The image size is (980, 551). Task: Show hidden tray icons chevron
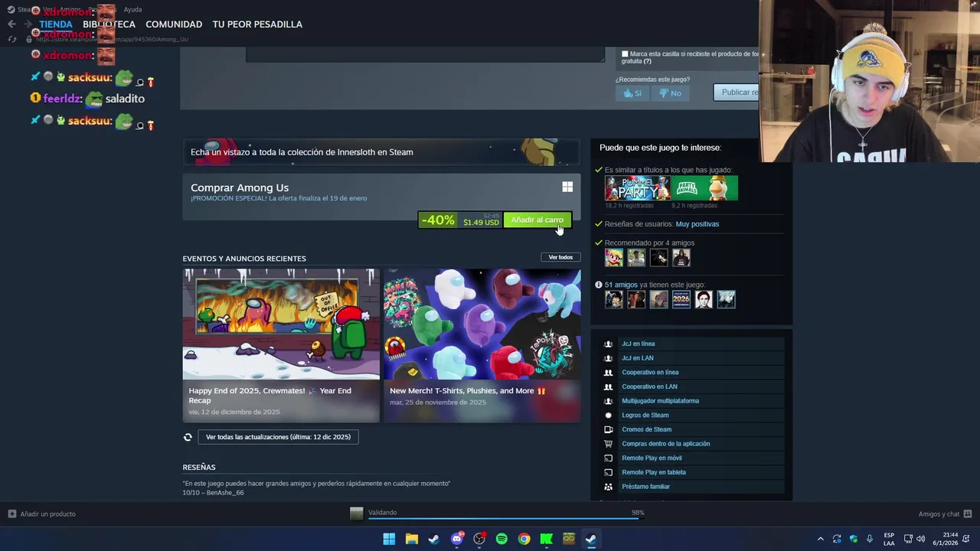coord(821,540)
